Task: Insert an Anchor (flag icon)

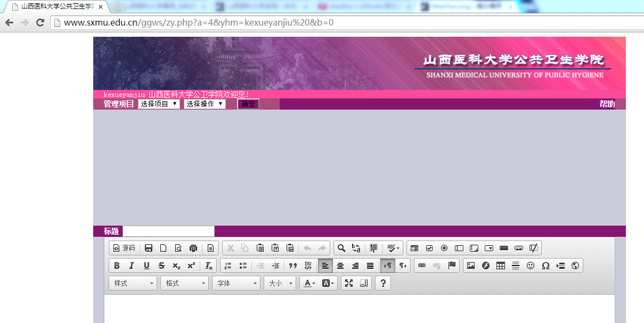Action: [452, 266]
